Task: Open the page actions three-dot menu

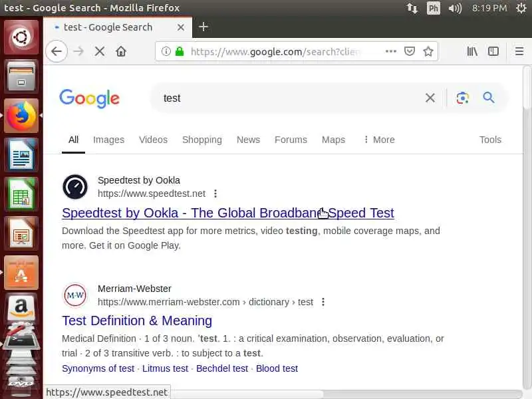Action: click(391, 51)
